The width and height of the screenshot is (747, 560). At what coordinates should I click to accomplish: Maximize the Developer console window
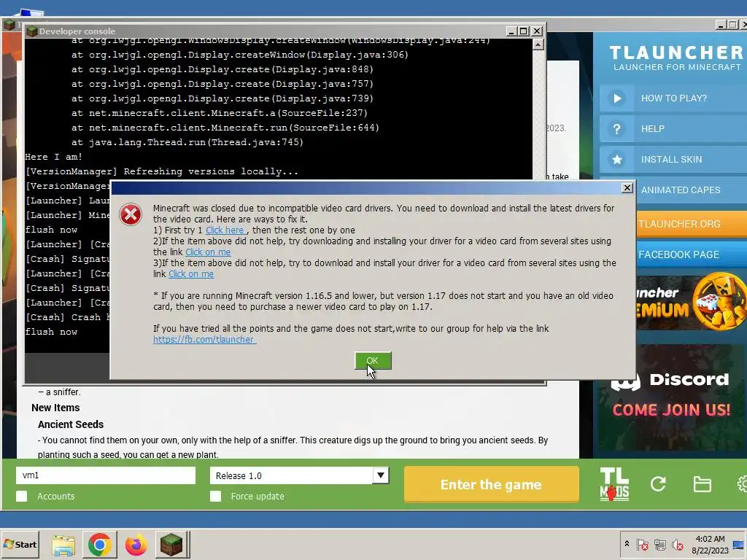point(524,31)
